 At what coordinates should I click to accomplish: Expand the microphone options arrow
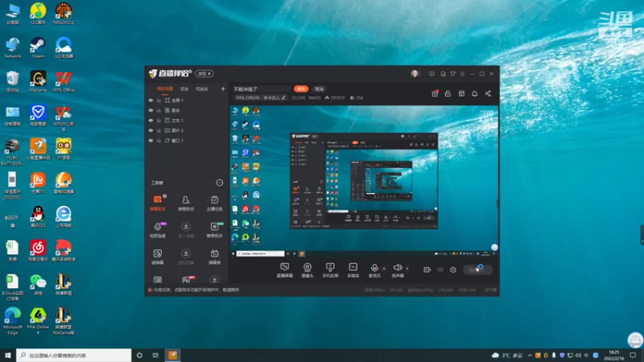coord(384,269)
